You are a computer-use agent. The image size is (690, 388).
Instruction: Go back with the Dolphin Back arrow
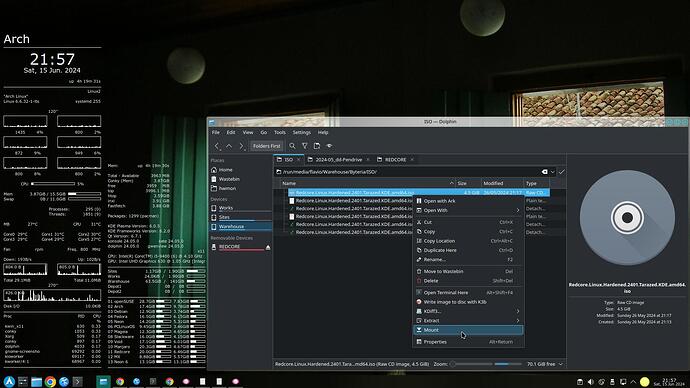click(217, 146)
